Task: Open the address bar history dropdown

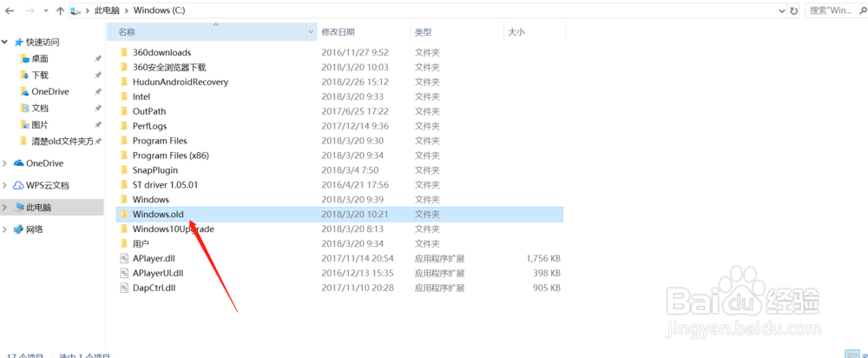Action: 781,10
